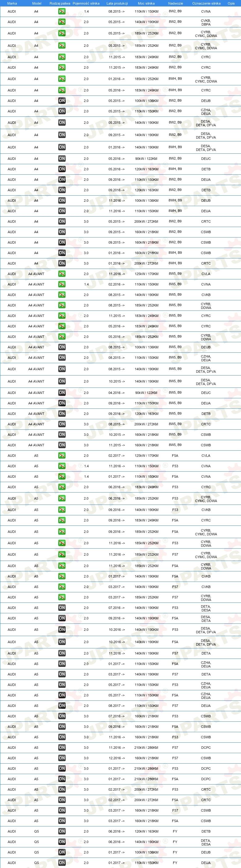This screenshot has width=241, height=868.
Task: Click the Opis column header
Action: [x=231, y=3]
